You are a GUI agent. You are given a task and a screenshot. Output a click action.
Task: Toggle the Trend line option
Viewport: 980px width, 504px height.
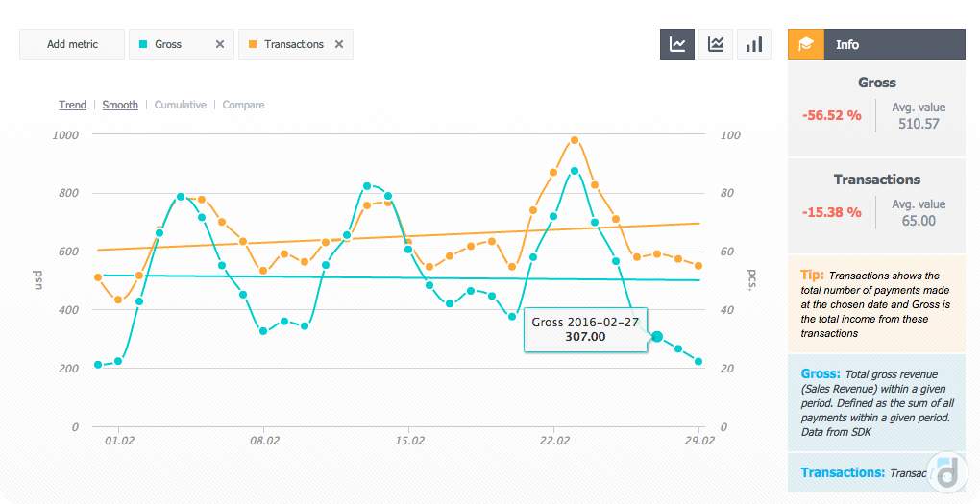pyautogui.click(x=72, y=105)
